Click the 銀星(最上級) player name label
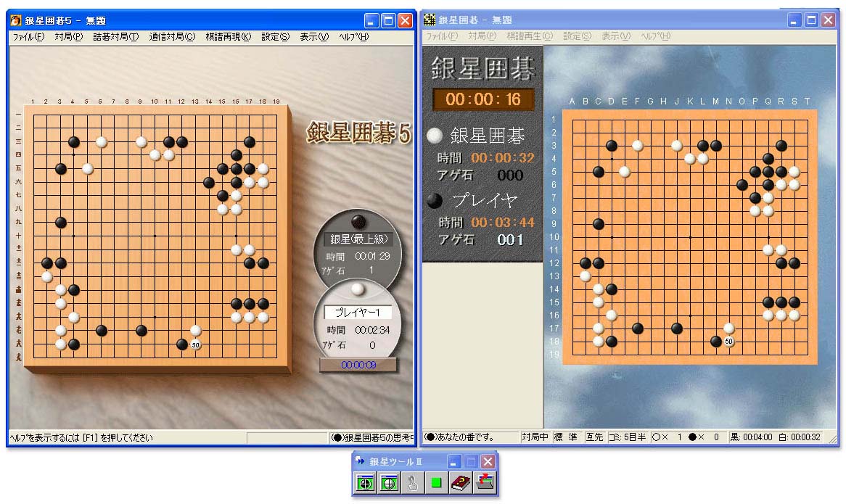Image resolution: width=846 pixels, height=504 pixels. tap(359, 239)
